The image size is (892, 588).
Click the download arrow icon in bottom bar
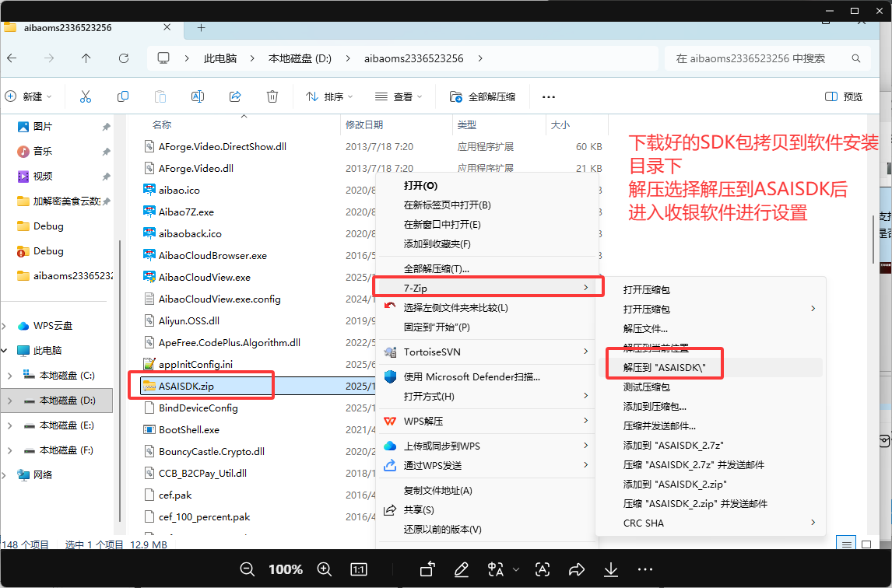(611, 569)
